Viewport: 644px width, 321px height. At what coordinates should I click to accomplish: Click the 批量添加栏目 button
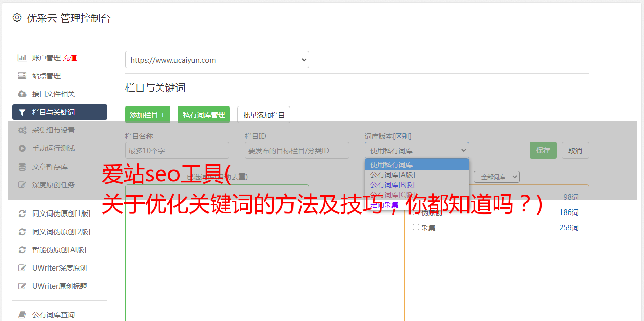pos(264,115)
